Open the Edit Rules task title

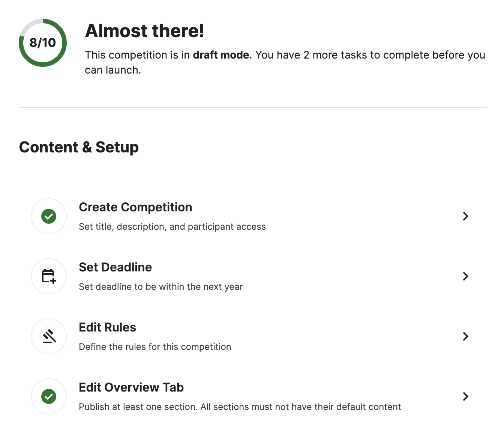click(x=107, y=327)
